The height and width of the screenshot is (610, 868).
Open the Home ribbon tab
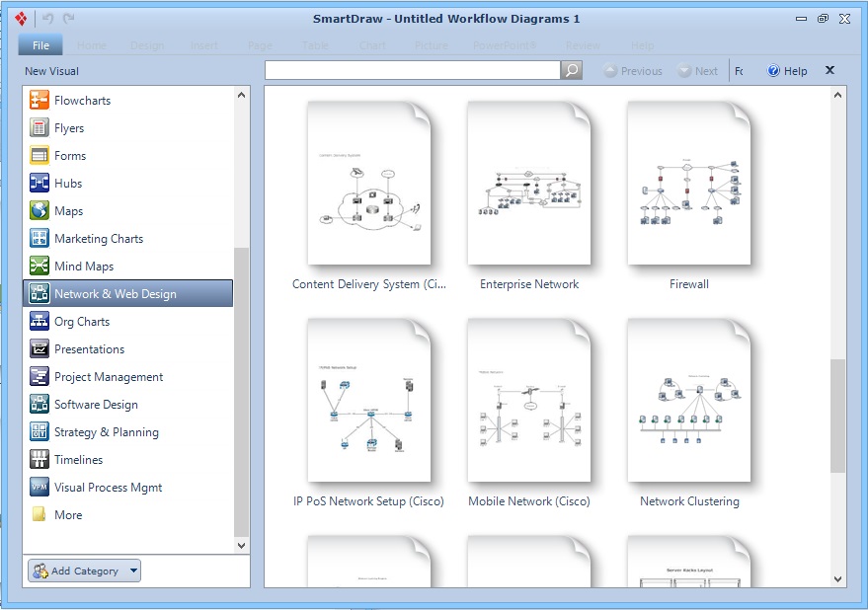pos(91,45)
